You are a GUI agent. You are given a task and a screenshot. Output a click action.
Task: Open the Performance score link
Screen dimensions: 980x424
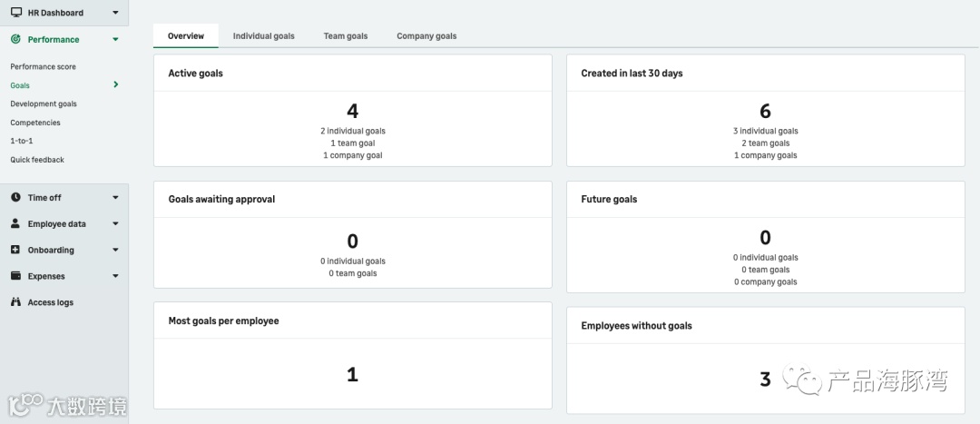click(43, 66)
